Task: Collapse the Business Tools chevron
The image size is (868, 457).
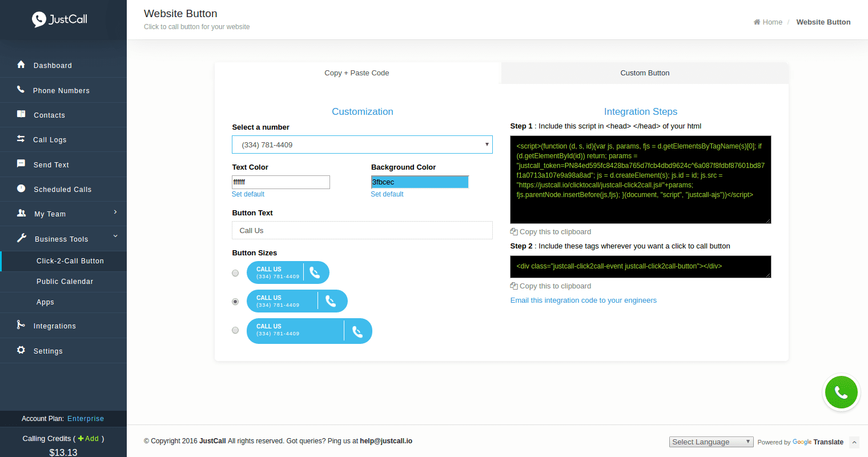Action: point(115,236)
